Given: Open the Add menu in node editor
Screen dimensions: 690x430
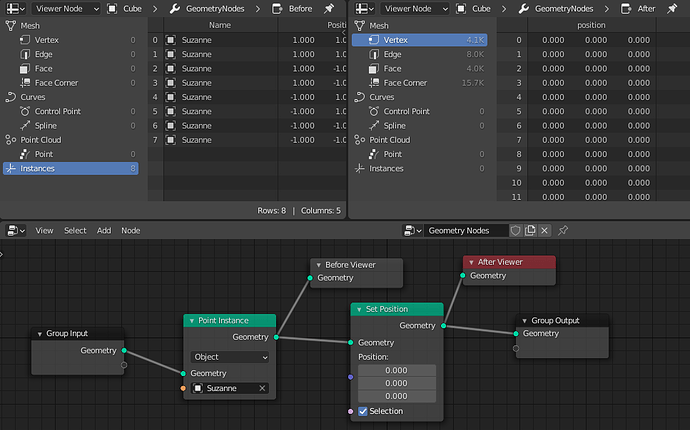Looking at the screenshot, I should point(104,231).
